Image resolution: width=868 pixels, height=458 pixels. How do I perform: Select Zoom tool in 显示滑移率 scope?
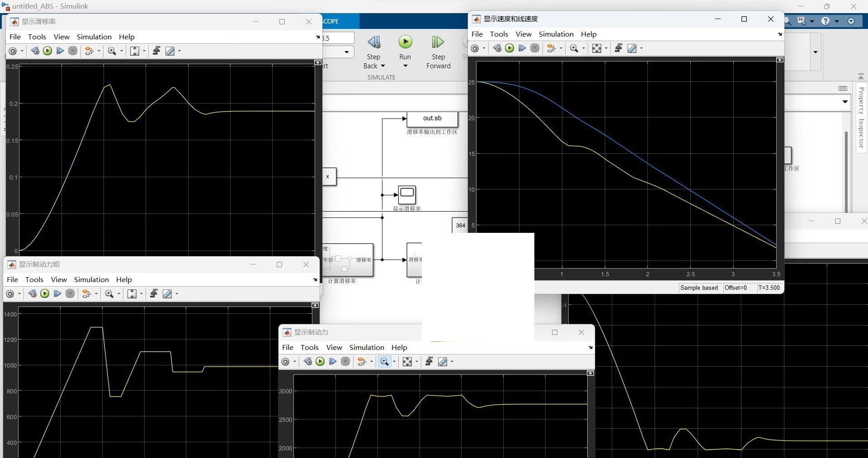(x=112, y=51)
